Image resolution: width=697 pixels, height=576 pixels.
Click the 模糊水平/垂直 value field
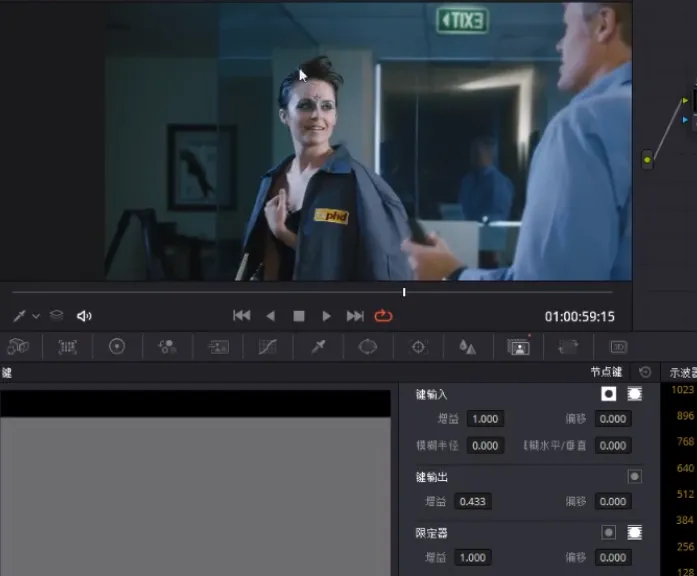[x=613, y=445]
